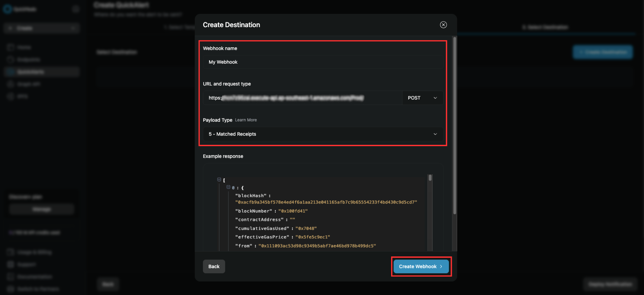Select the effectiveGasPrice value "0x5fe5c9ec1"

313,237
